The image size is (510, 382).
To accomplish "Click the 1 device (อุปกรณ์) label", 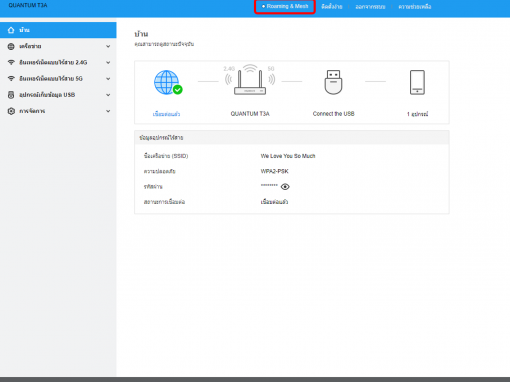I will (x=417, y=114).
